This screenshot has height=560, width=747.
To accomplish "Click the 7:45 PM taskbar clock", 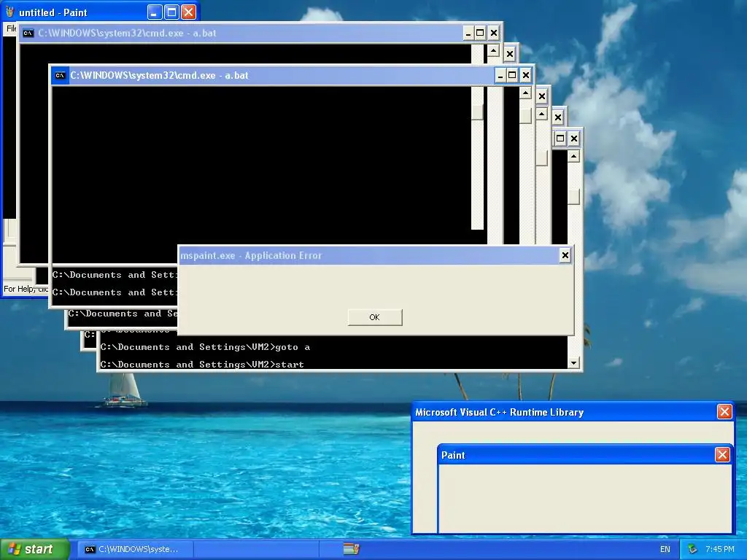I will pyautogui.click(x=720, y=549).
